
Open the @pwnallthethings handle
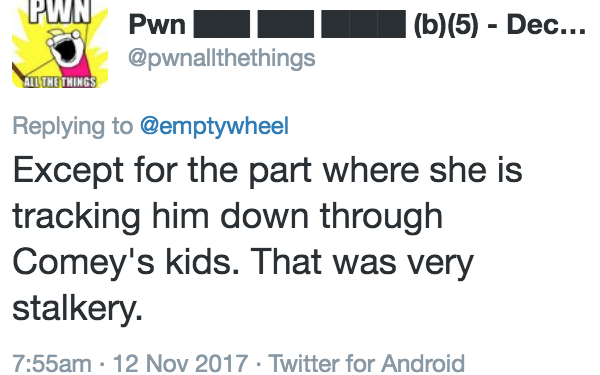click(x=222, y=59)
